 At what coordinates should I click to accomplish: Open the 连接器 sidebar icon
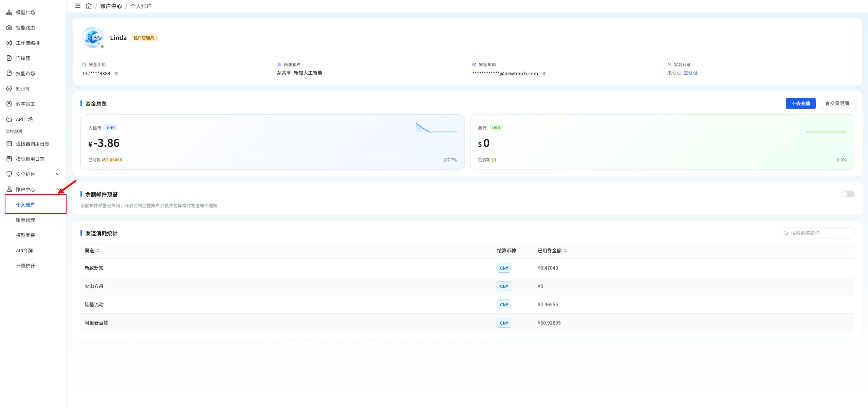pos(9,58)
